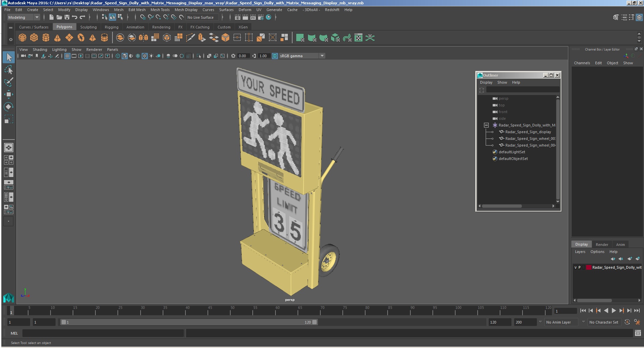The image size is (644, 348).
Task: Open the Layers menu in Layer Editor
Action: click(580, 252)
